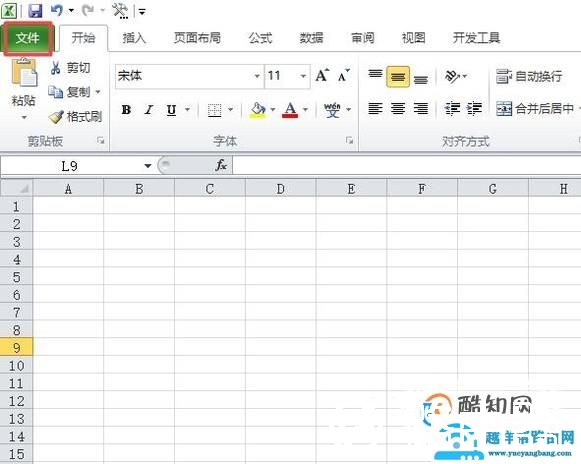Click the Save icon in quick access toolbar

click(35, 11)
